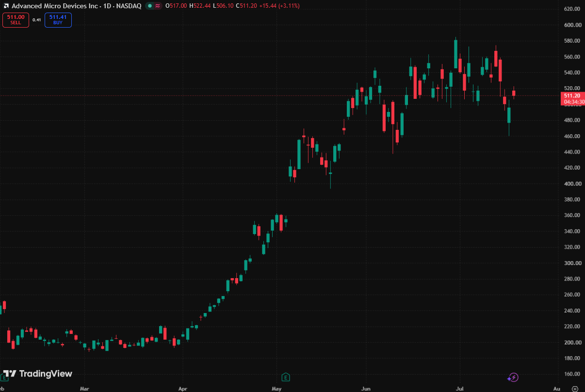This screenshot has height=392, width=585.
Task: Click the 511.00 SELL button
Action: pyautogui.click(x=16, y=20)
